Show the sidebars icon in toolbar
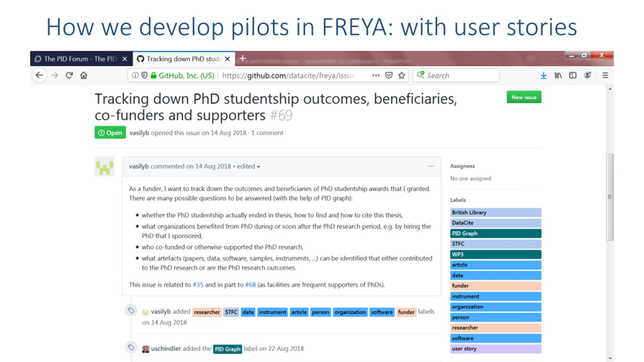This screenshot has height=362, width=644. pos(573,75)
